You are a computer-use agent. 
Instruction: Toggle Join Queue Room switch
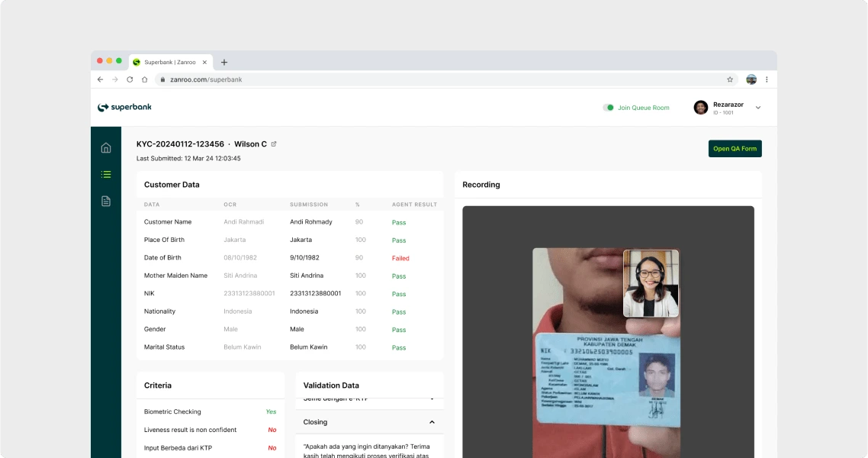point(609,108)
